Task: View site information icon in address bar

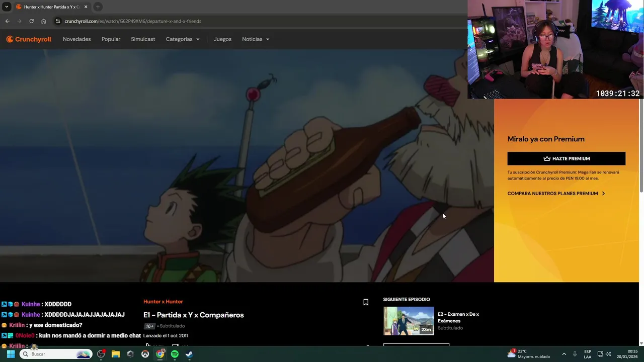Action: tap(58, 21)
